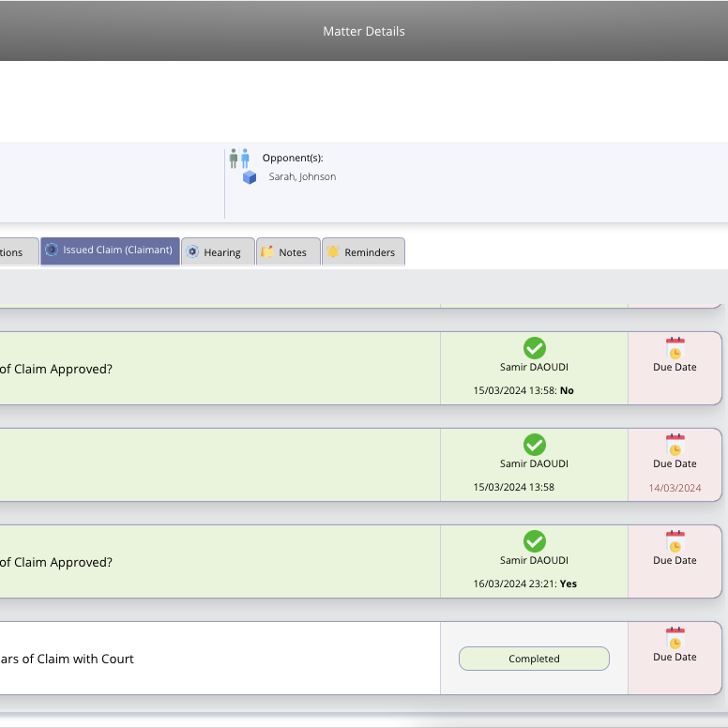The width and height of the screenshot is (728, 728).
Task: Click calendar icon in the 'No' approval row
Action: tap(675, 348)
